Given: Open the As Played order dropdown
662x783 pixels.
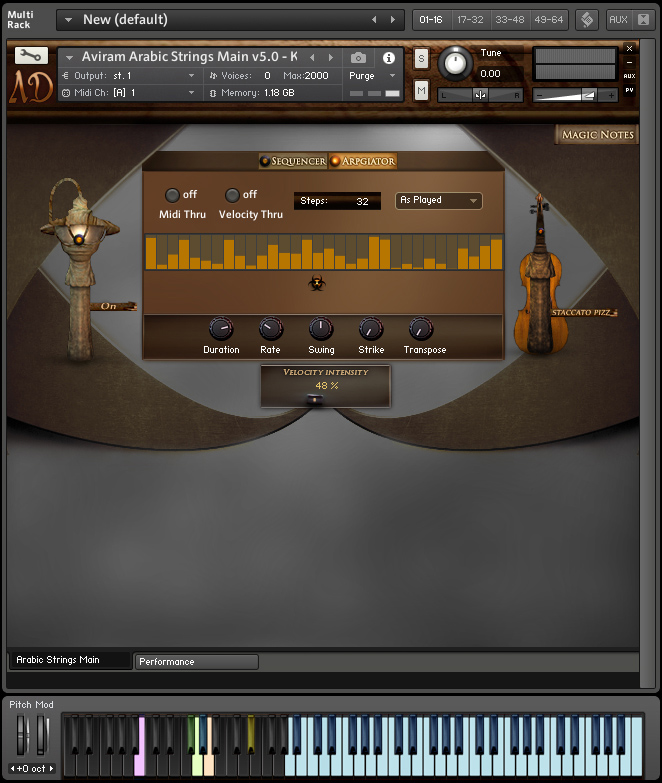Looking at the screenshot, I should tap(438, 201).
